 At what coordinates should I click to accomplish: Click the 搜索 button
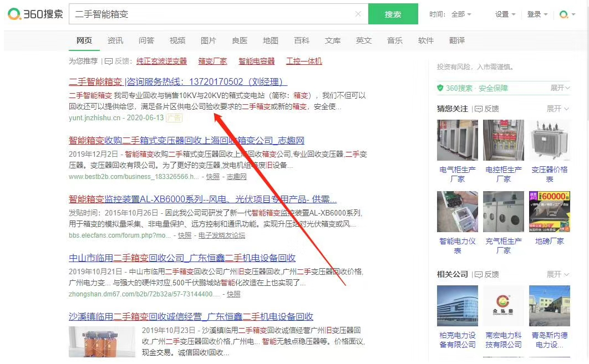point(393,14)
